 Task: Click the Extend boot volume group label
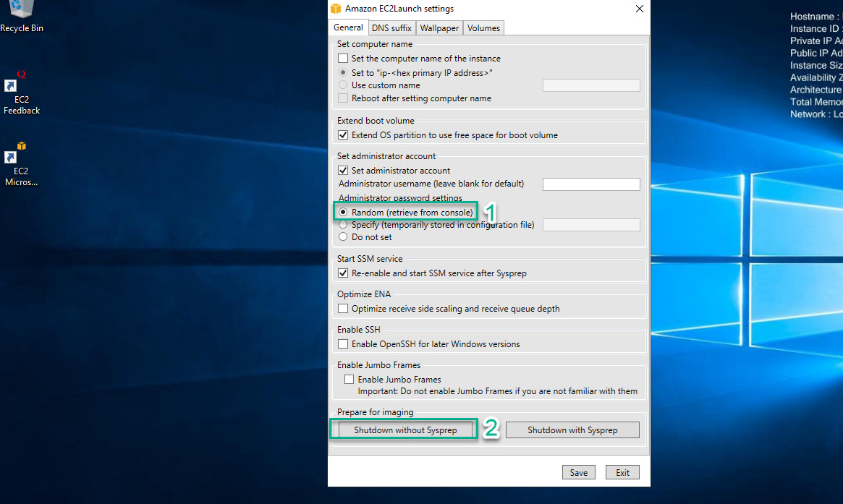click(x=376, y=120)
